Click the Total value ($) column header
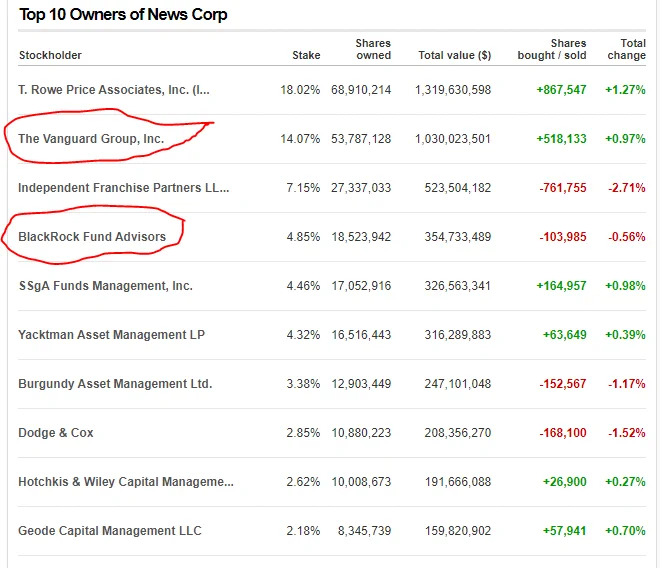This screenshot has height=568, width=660. [455, 55]
